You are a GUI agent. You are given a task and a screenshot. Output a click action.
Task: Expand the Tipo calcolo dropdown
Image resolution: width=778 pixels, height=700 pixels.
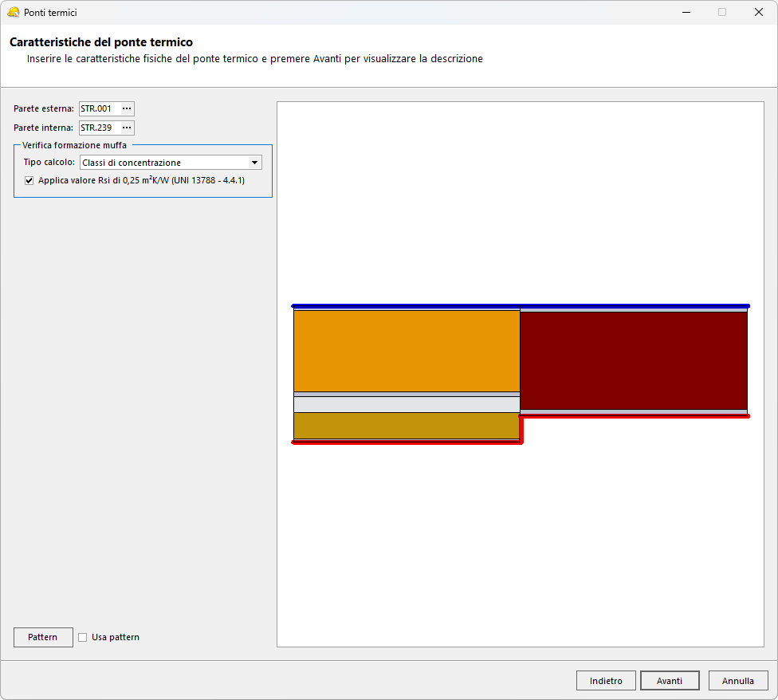[x=255, y=163]
